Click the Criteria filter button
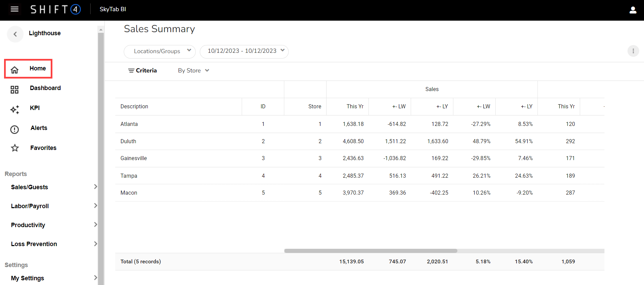The width and height of the screenshot is (644, 285). click(x=142, y=70)
